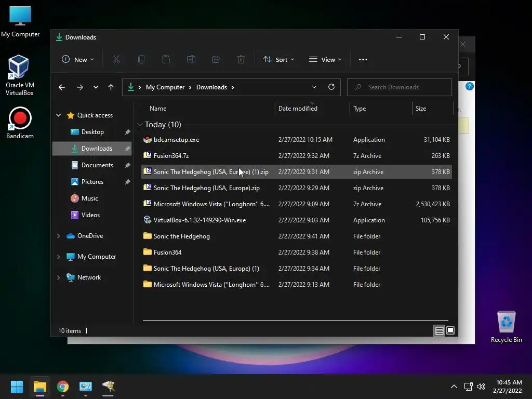Select Fusion364.7z archive
The image size is (532, 399).
click(297, 156)
